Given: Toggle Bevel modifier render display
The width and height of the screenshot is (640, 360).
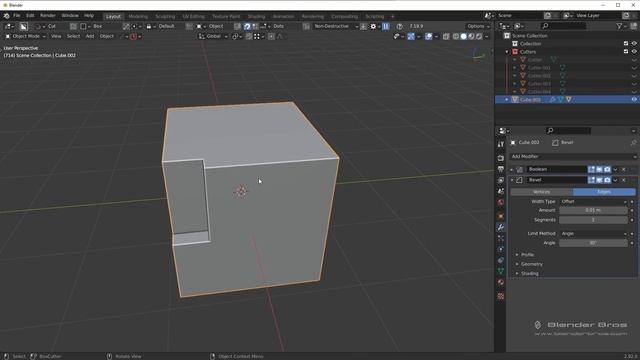Looking at the screenshot, I should (x=607, y=180).
